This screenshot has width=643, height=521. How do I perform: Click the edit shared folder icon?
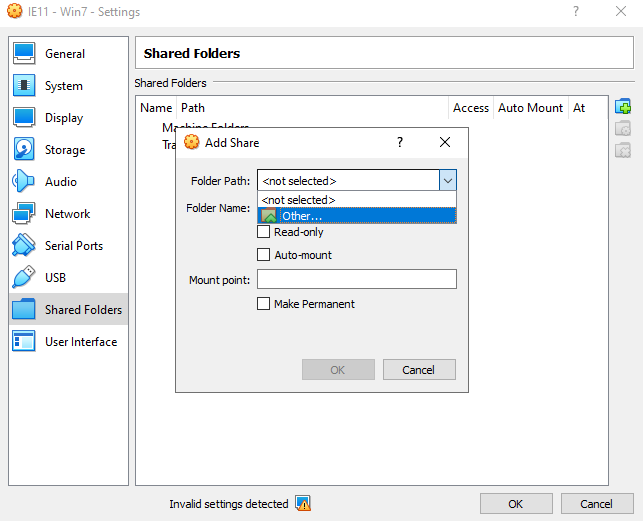pos(623,129)
